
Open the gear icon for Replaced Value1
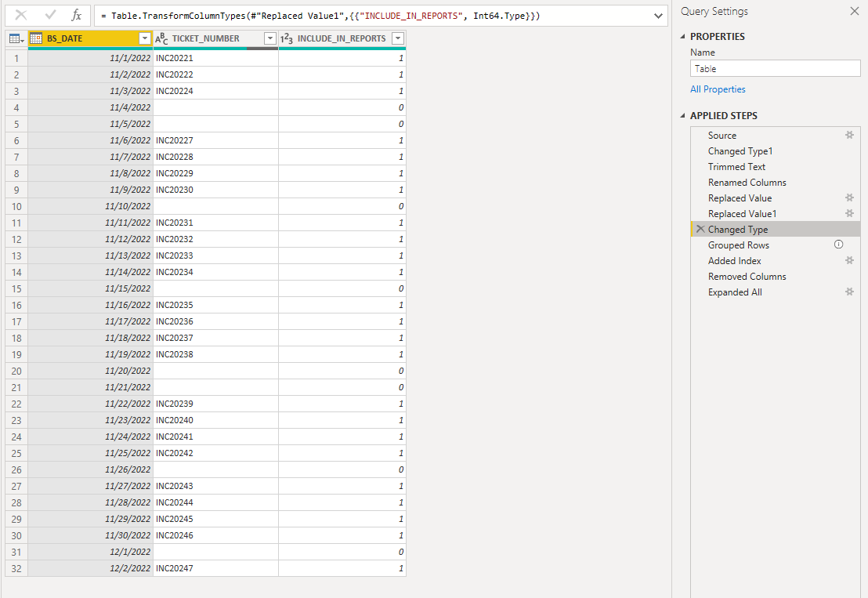(849, 213)
